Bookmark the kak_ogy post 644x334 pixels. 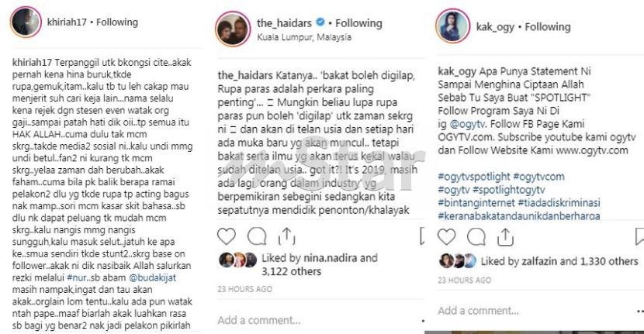coord(639,237)
